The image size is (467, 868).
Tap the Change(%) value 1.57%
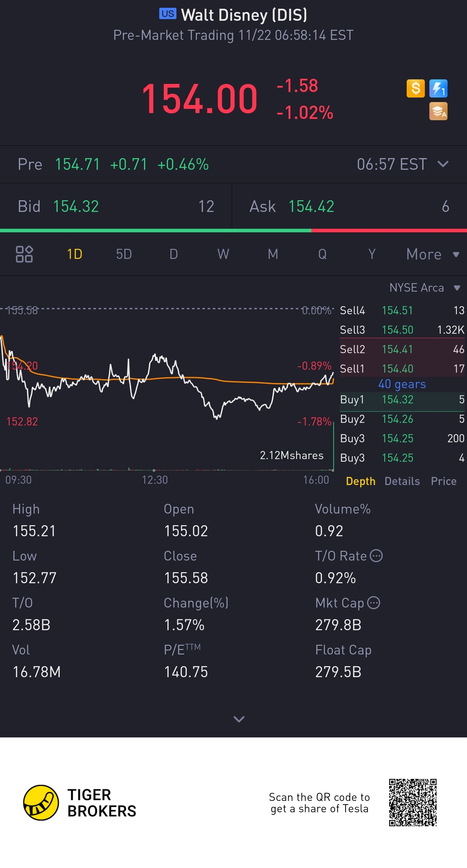click(x=184, y=625)
